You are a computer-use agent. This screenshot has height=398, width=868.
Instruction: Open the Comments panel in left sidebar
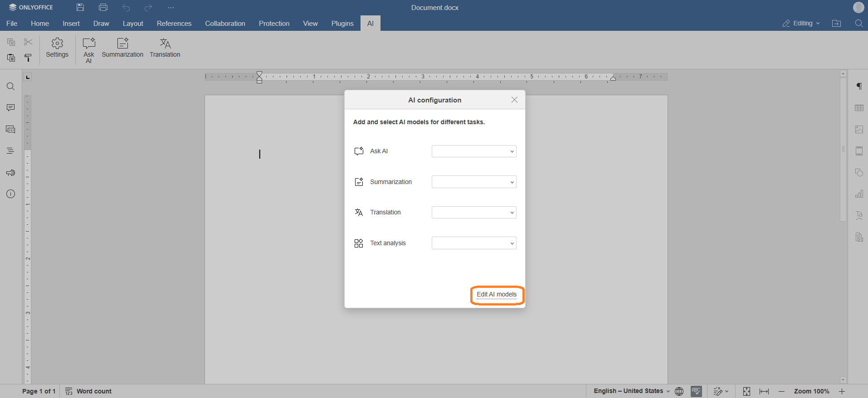click(x=11, y=108)
